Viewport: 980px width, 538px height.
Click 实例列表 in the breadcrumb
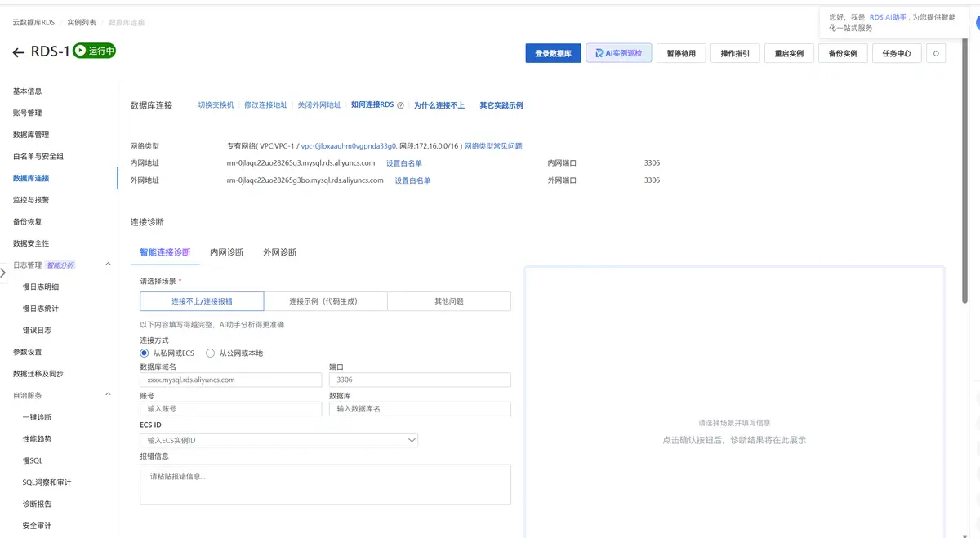tap(82, 22)
